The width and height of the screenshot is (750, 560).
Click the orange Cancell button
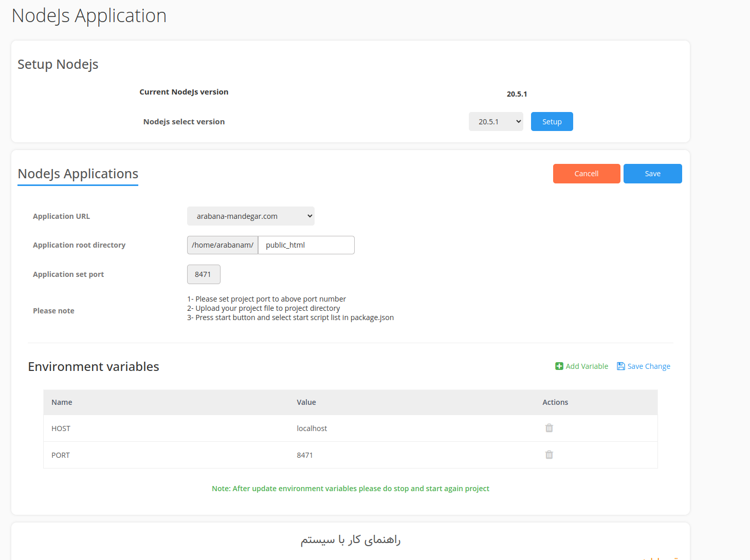(x=586, y=174)
